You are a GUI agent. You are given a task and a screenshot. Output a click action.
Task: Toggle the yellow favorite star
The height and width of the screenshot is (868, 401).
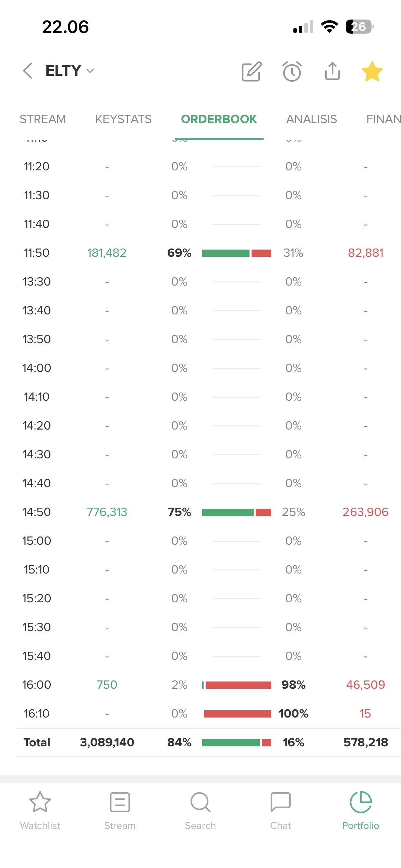point(372,71)
